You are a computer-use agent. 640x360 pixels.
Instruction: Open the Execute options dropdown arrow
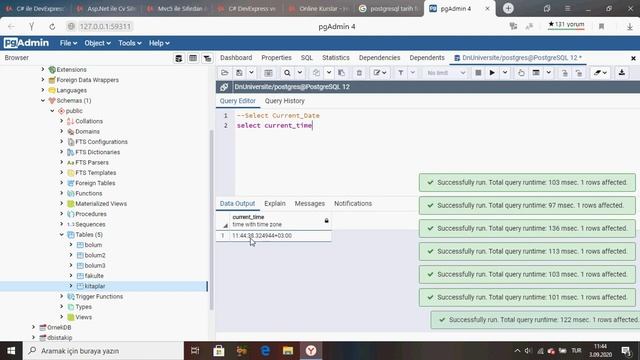505,73
